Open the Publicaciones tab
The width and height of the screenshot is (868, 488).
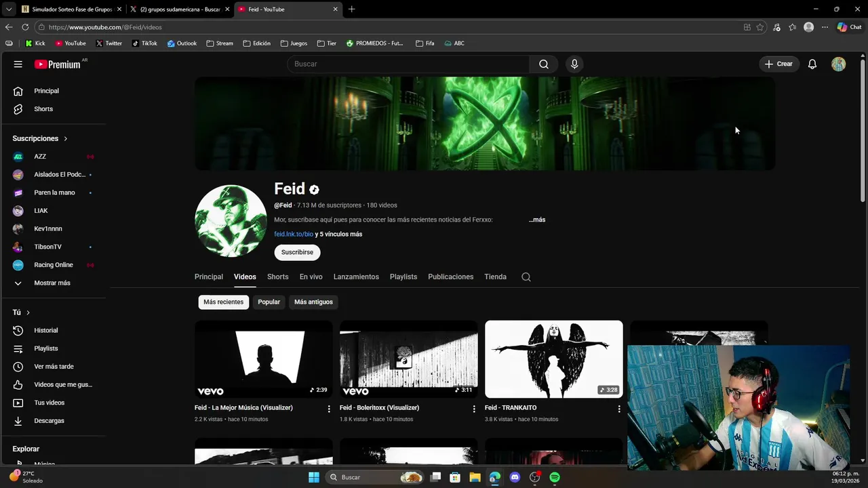450,277
